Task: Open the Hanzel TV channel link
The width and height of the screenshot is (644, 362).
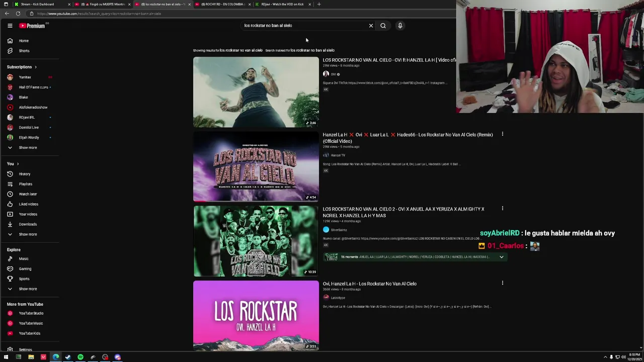Action: 338,155
